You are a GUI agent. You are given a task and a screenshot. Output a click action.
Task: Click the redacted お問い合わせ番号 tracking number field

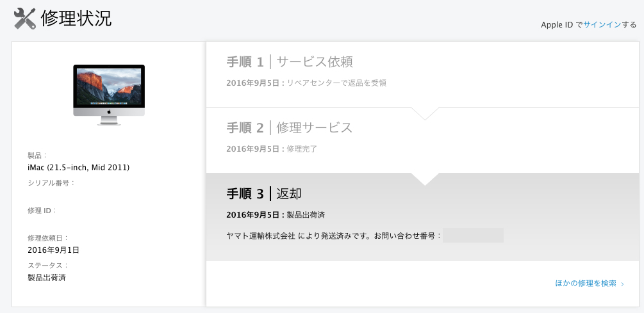(x=473, y=236)
